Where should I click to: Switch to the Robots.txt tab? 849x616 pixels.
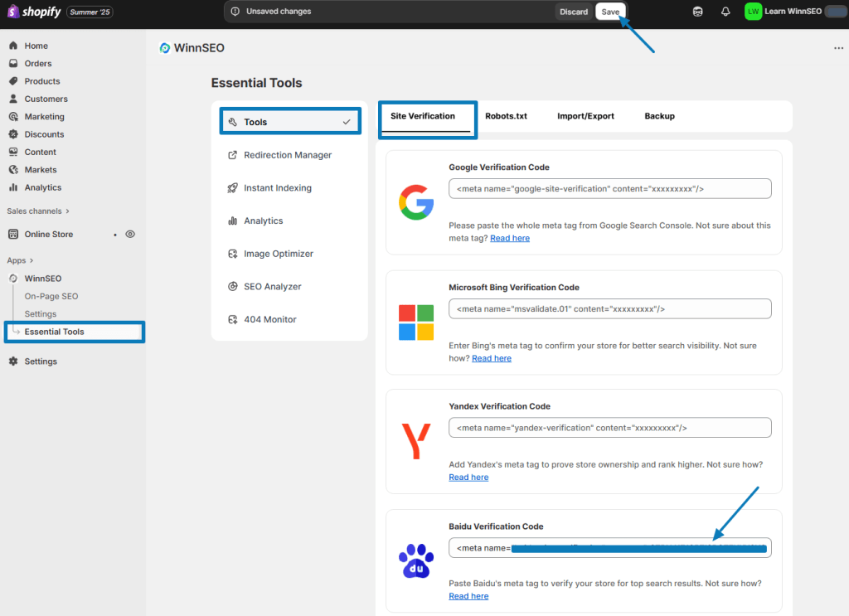pos(506,116)
